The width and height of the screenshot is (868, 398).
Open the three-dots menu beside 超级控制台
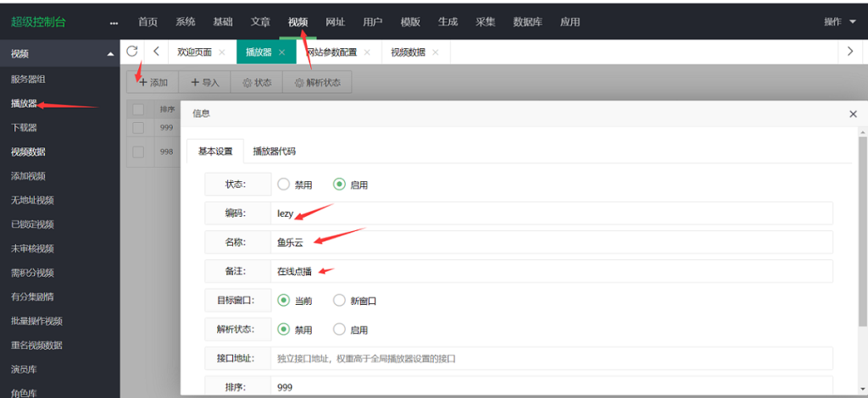(114, 23)
